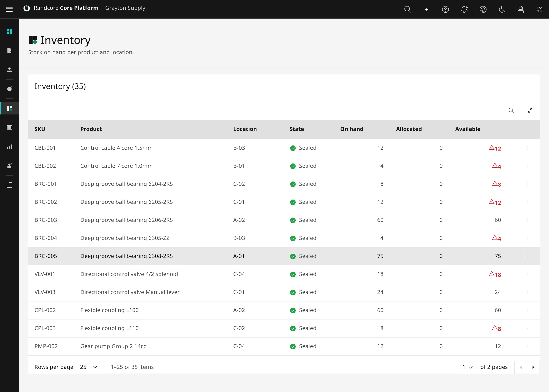Click the C-04 location for VLV-001
Image resolution: width=549 pixels, height=392 pixels.
pos(239,274)
